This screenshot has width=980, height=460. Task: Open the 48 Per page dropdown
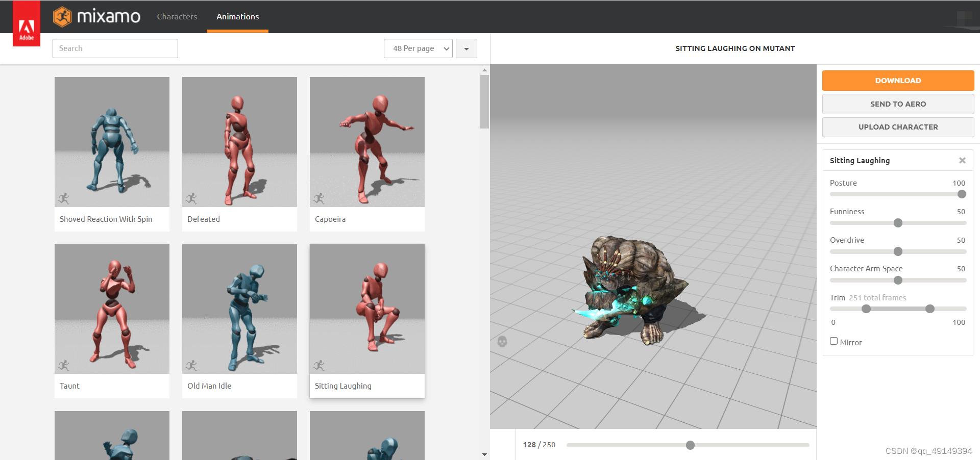(418, 48)
